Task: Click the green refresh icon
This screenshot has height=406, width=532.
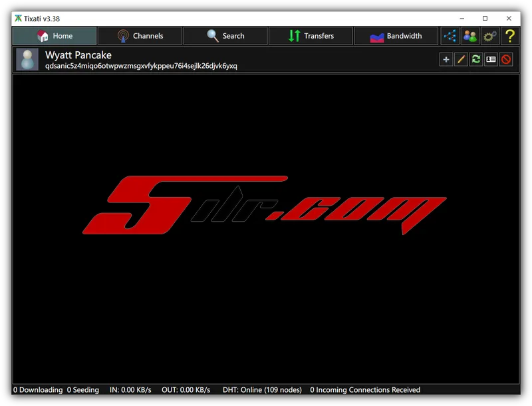Action: (476, 59)
